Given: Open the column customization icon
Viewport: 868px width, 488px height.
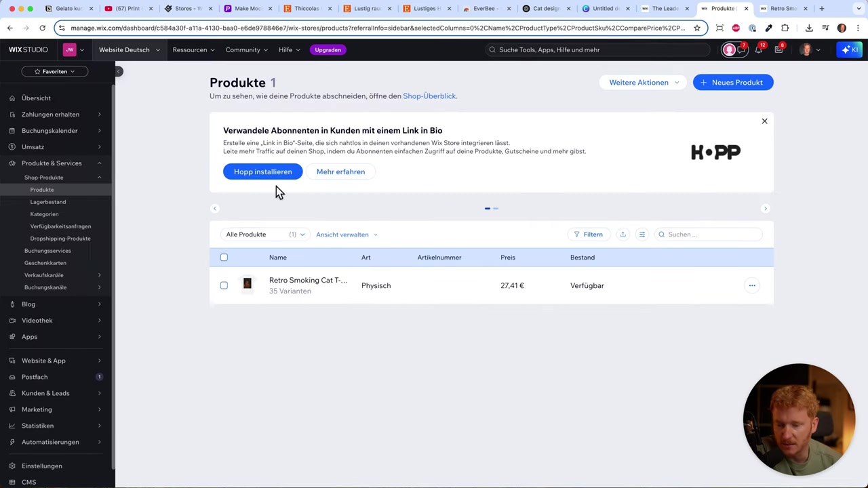Looking at the screenshot, I should [642, 235].
